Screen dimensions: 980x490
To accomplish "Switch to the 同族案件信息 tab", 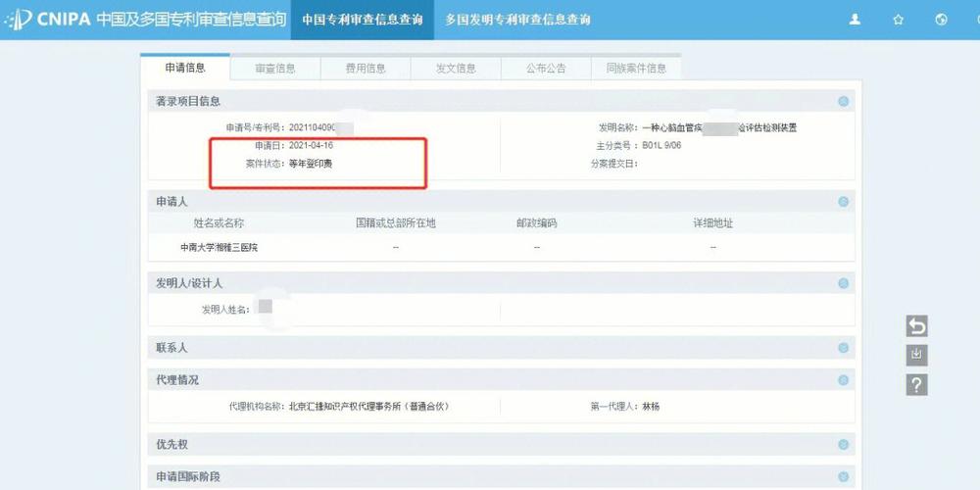I will point(636,69).
